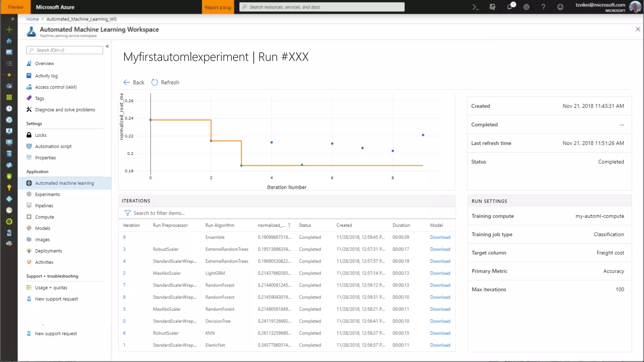The height and width of the screenshot is (362, 644).
Task: Select Activity log menu item
Action: tap(46, 76)
